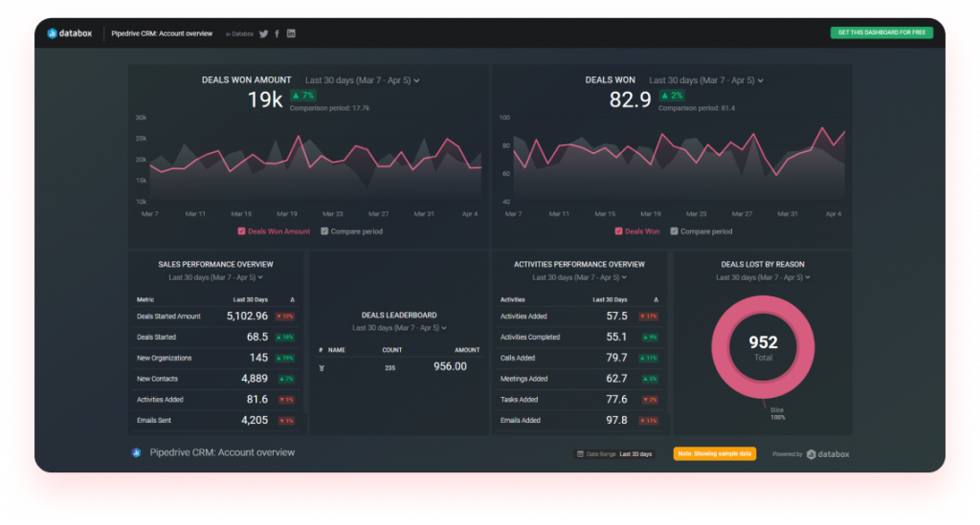Click the Activities column header
The height and width of the screenshot is (525, 980).
click(513, 299)
